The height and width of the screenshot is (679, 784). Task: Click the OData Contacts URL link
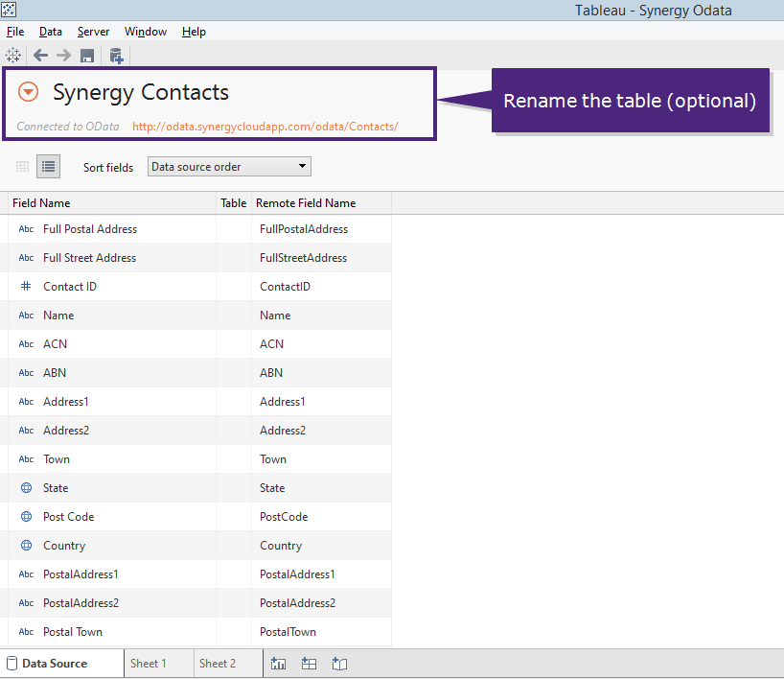[265, 127]
